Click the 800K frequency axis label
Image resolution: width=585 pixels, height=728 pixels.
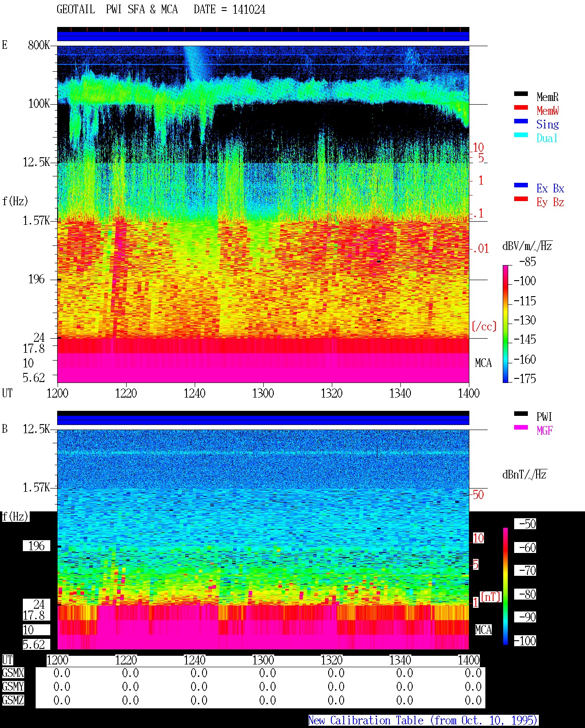(x=39, y=45)
